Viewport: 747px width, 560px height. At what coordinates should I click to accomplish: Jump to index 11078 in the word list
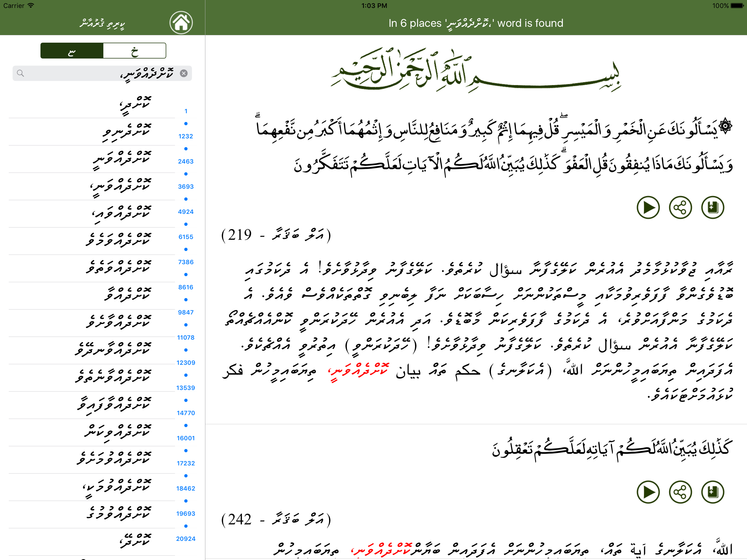point(186,337)
